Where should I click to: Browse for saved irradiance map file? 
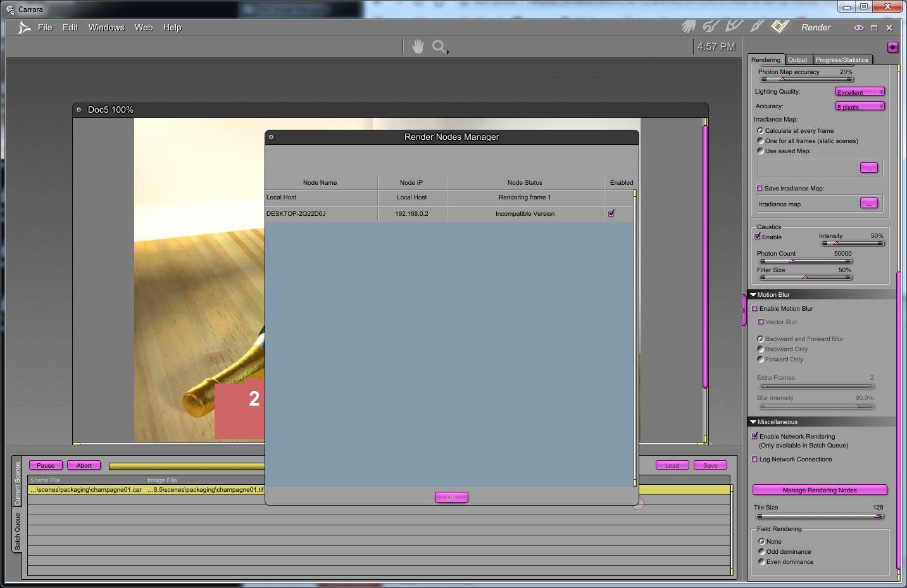(x=869, y=168)
